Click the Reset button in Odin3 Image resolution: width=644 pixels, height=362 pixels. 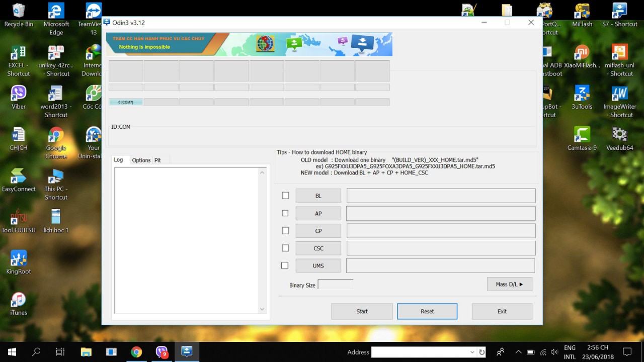[x=427, y=311]
